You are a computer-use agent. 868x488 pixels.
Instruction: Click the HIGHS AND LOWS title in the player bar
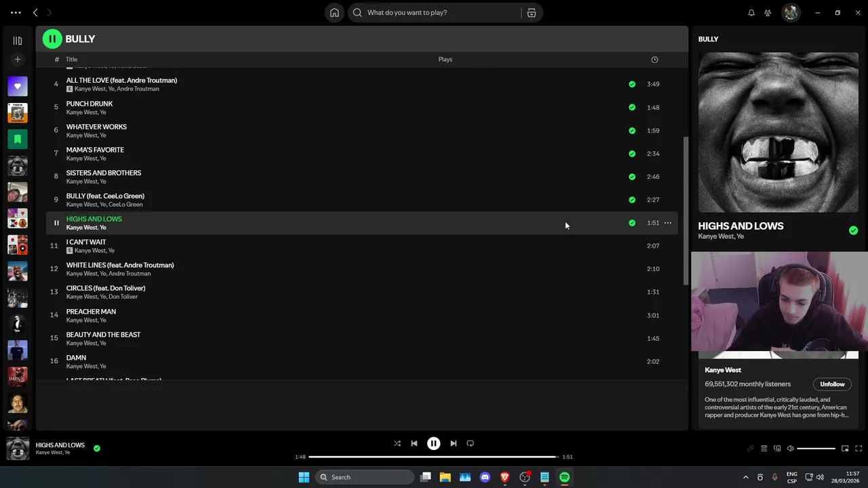(60, 445)
